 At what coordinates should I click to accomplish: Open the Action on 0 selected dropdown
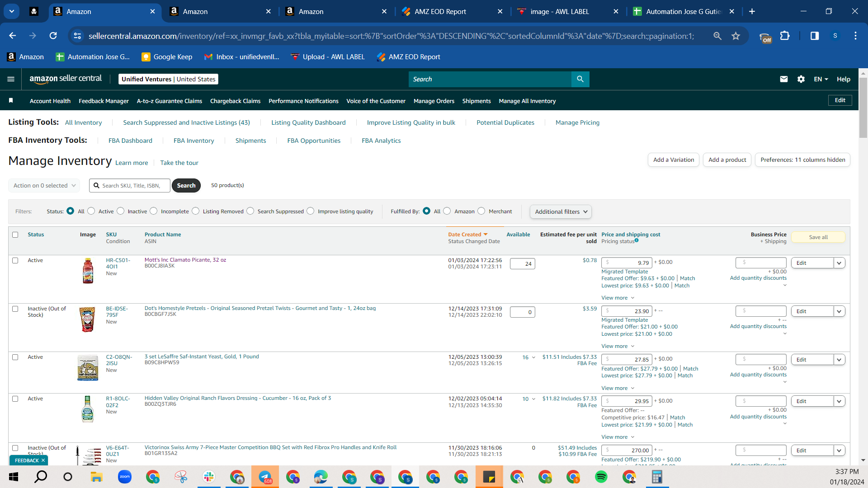[x=44, y=185]
